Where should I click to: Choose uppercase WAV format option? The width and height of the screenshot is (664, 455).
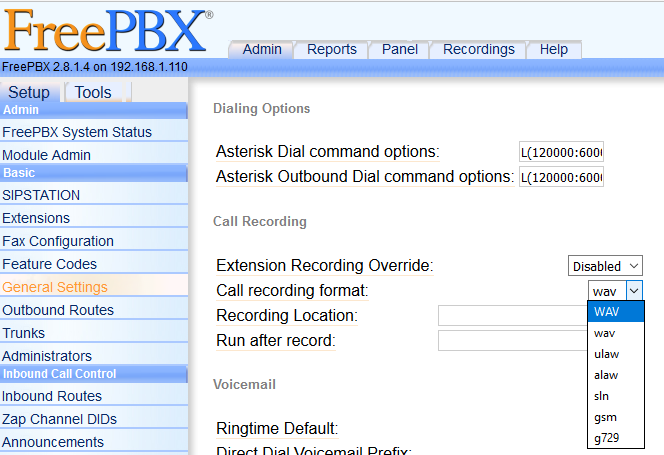click(x=616, y=311)
